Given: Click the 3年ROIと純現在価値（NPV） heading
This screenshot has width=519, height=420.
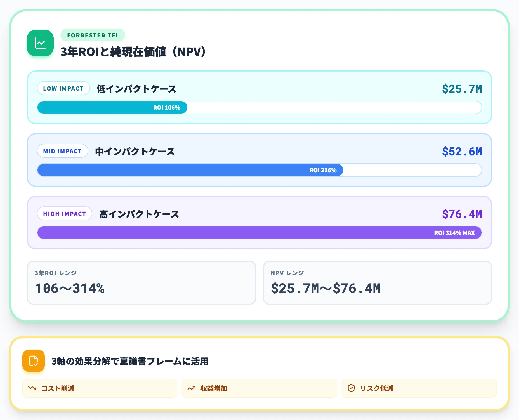Looking at the screenshot, I should [x=133, y=52].
